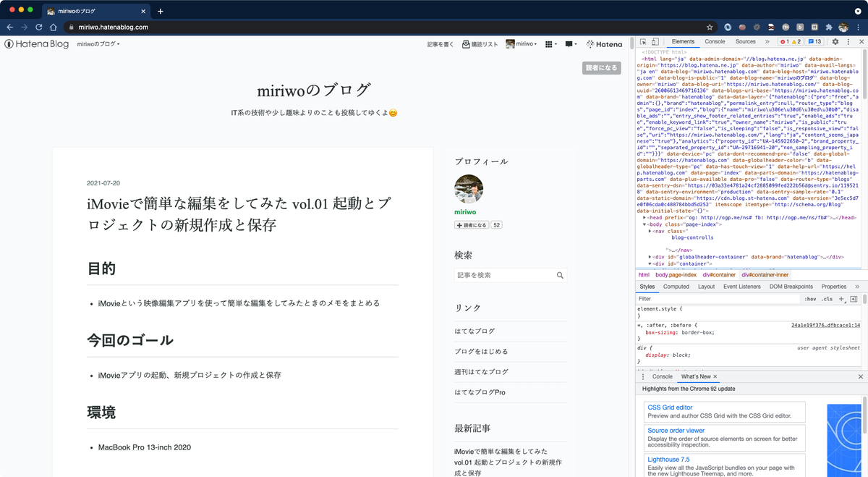Viewport: 868px width, 477px height.
Task: Close the What's New drawer tab
Action: tap(715, 376)
